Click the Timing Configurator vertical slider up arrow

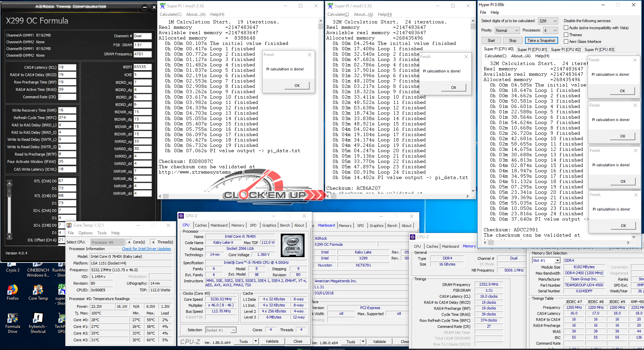click(x=9, y=183)
